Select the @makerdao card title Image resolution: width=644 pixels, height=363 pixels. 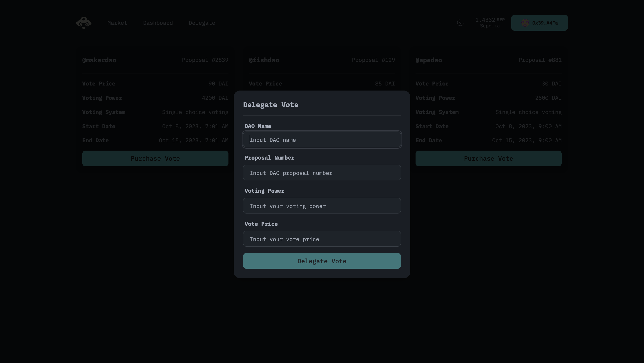[x=99, y=60]
